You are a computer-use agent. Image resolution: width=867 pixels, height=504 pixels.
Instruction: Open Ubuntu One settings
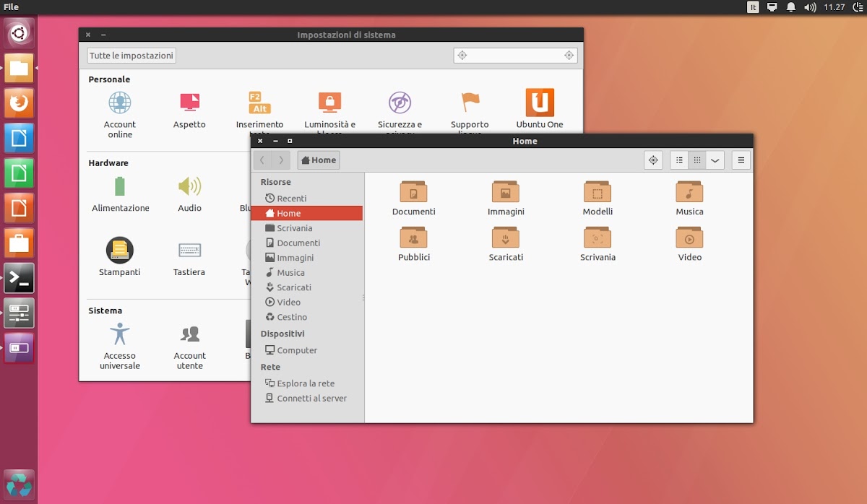[x=540, y=103]
